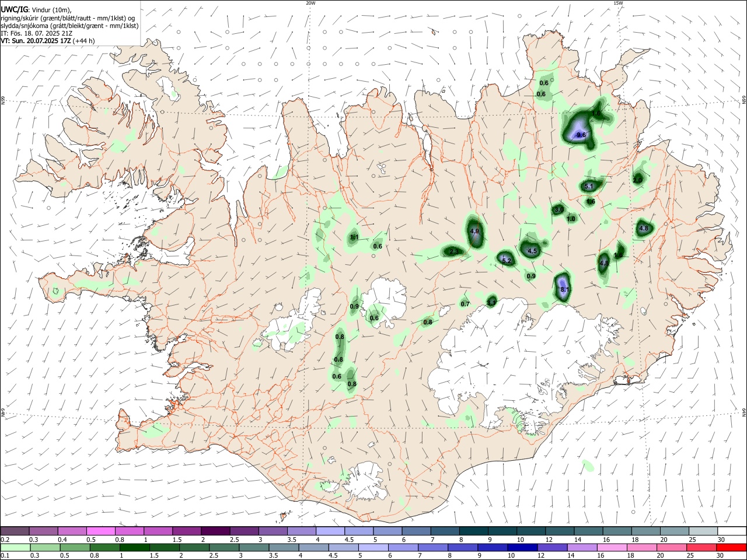Image resolution: width=747 pixels, height=560 pixels.
Task: Click the 5.1 precipitation value on the map
Action: click(x=589, y=187)
